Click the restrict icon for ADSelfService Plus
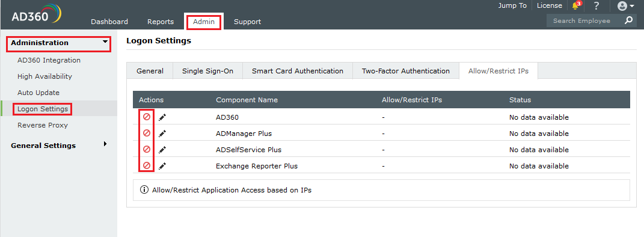 click(147, 150)
